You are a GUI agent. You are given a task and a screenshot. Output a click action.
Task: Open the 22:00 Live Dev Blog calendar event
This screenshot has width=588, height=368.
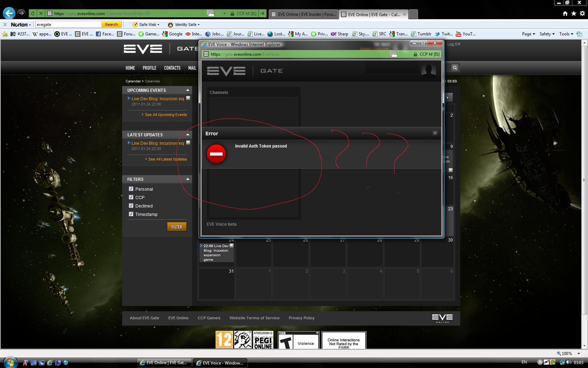(x=216, y=252)
